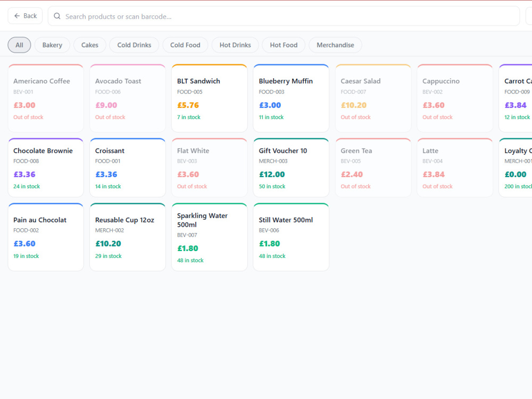Click the SKU code BEV-004

coord(433,161)
